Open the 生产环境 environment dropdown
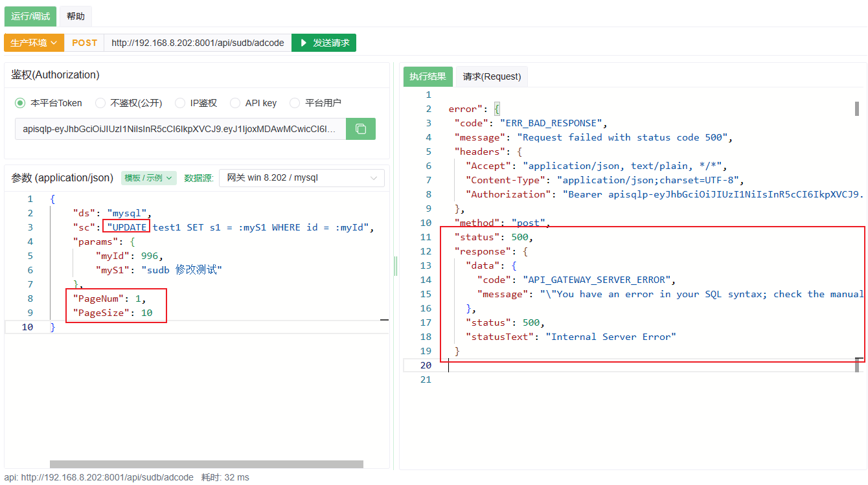Image resolution: width=868 pixels, height=485 pixels. (x=34, y=43)
